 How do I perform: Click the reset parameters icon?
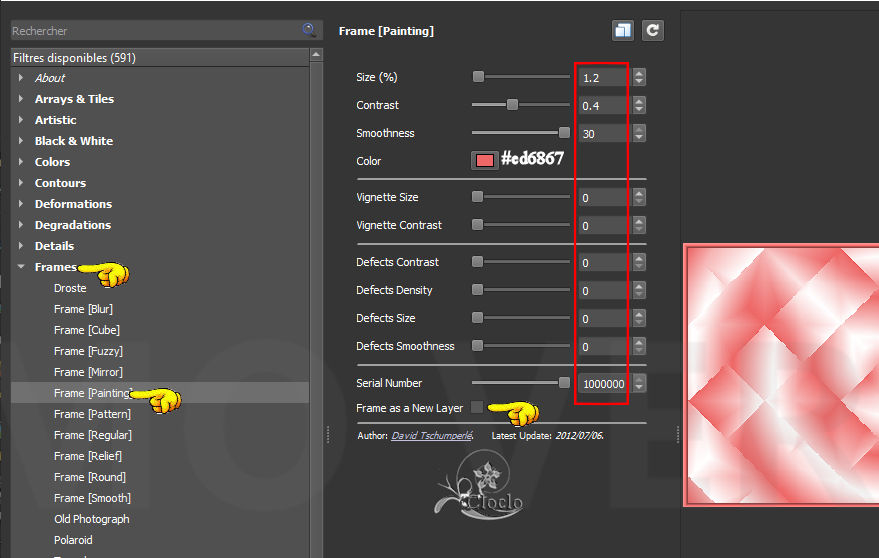point(652,30)
